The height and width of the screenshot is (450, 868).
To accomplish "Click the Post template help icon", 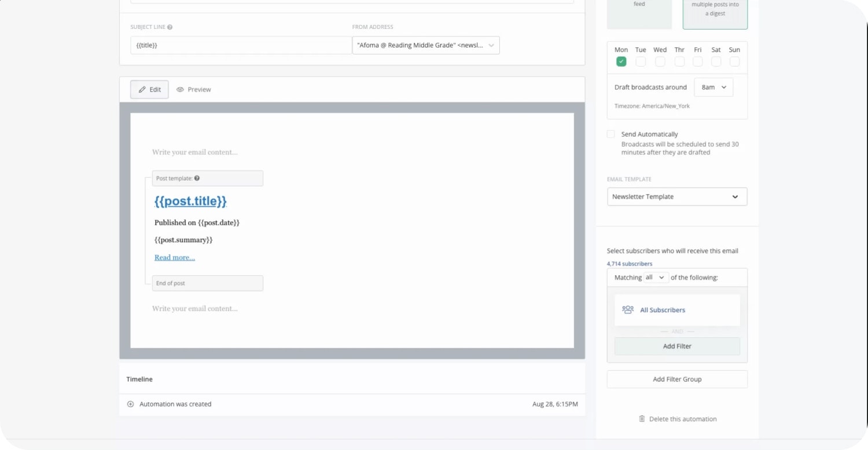I will (x=197, y=178).
